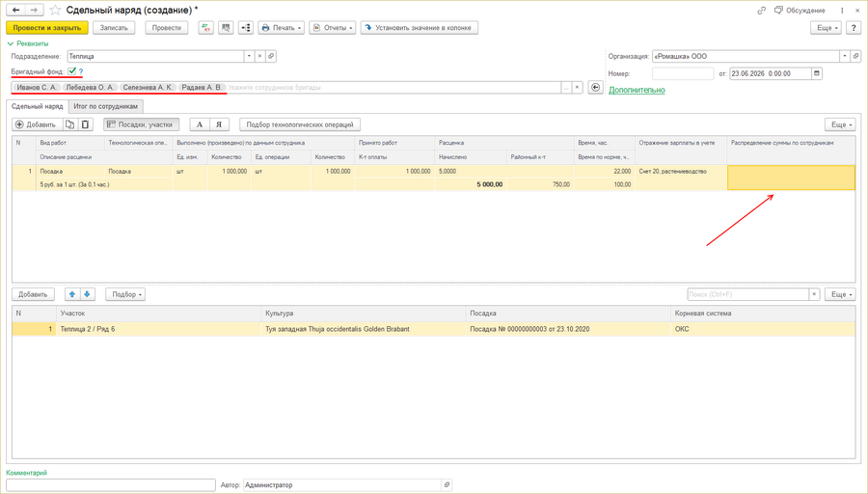The height and width of the screenshot is (494, 868).
Task: Open the linked documents tree icon
Action: click(x=246, y=28)
